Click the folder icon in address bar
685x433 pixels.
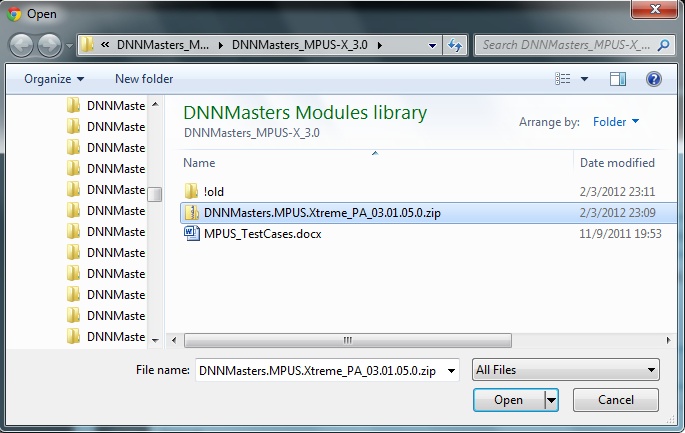(x=87, y=45)
